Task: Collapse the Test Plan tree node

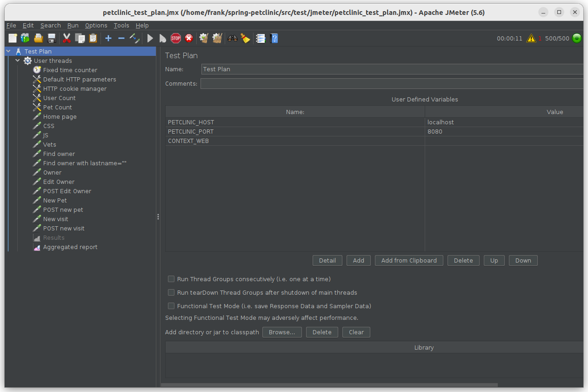Action: [x=8, y=51]
